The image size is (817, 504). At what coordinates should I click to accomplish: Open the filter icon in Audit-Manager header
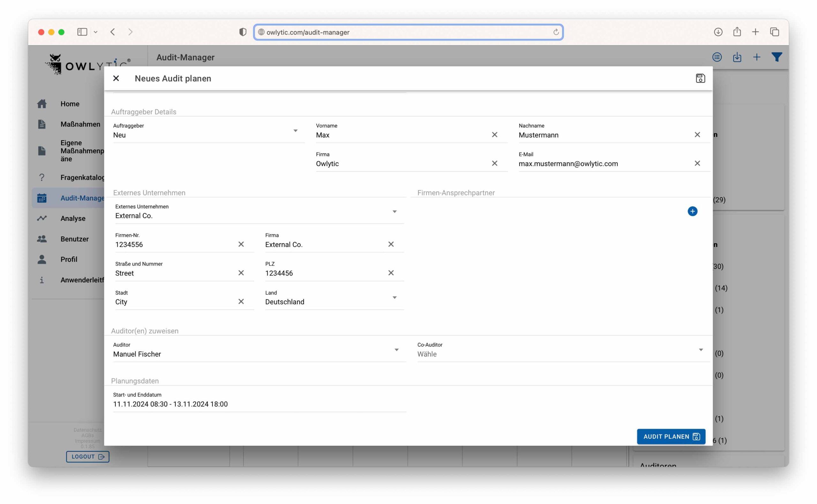click(x=776, y=57)
